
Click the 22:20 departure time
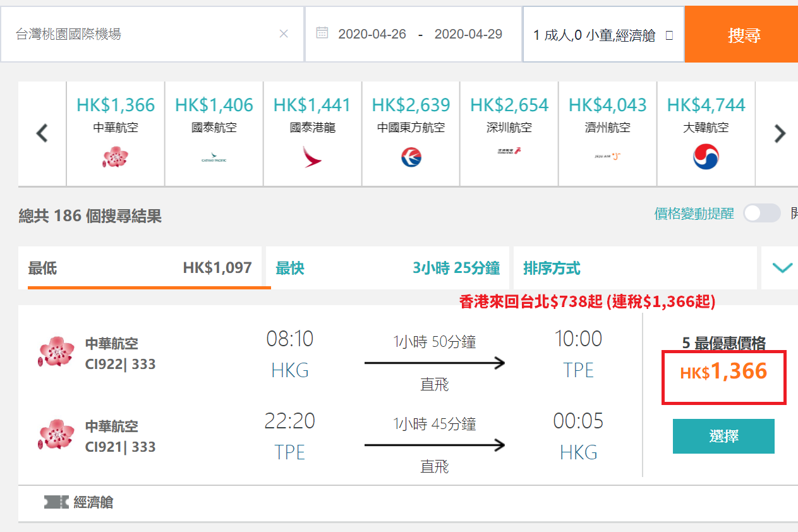(290, 421)
